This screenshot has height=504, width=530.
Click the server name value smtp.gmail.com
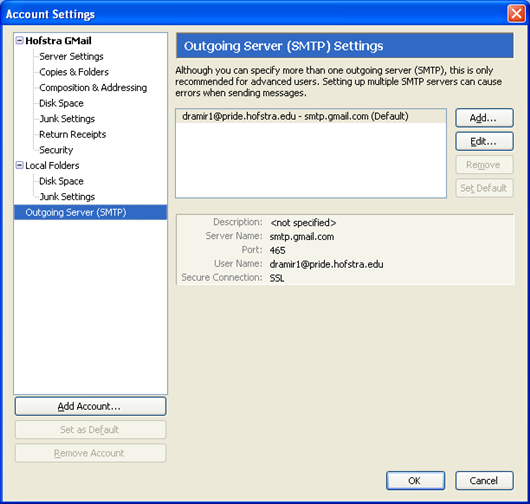coord(302,237)
